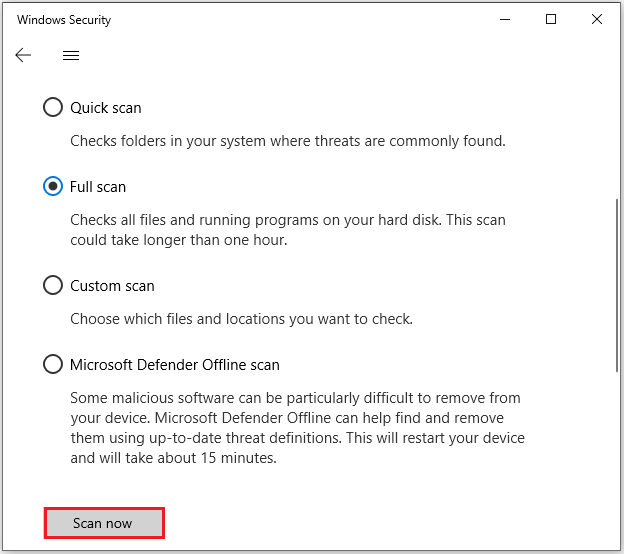The height and width of the screenshot is (554, 624).
Task: Click the "Full scan" label text
Action: [98, 187]
